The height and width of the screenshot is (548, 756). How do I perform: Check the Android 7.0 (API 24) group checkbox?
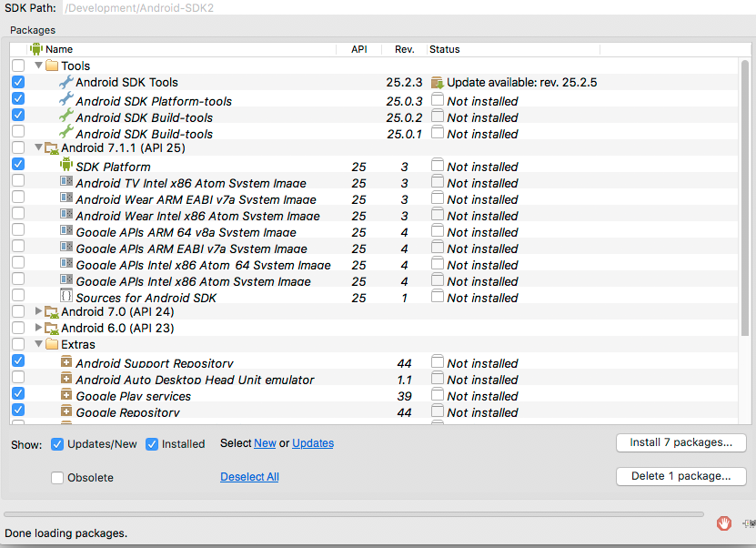click(x=18, y=311)
